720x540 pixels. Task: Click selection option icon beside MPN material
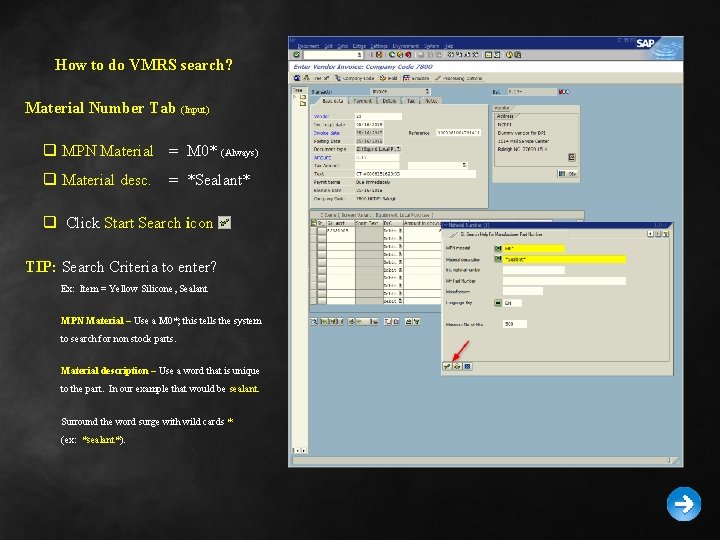click(x=498, y=248)
